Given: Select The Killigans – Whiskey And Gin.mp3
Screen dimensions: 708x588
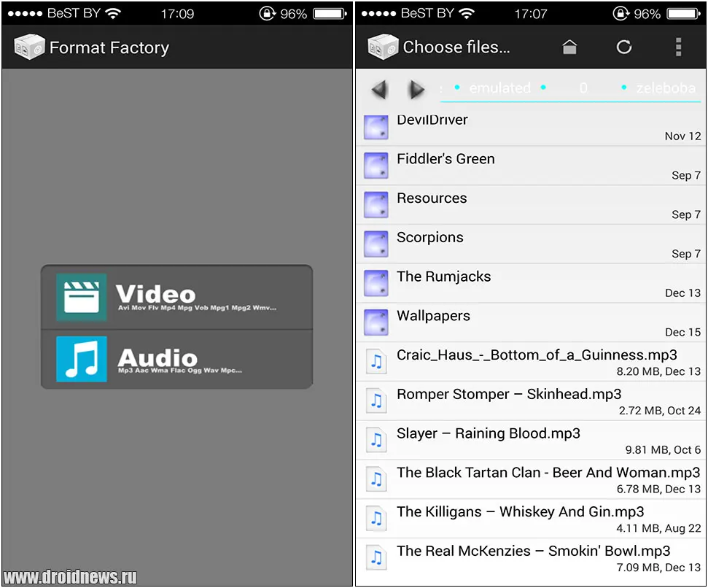Looking at the screenshot, I should coord(531,519).
